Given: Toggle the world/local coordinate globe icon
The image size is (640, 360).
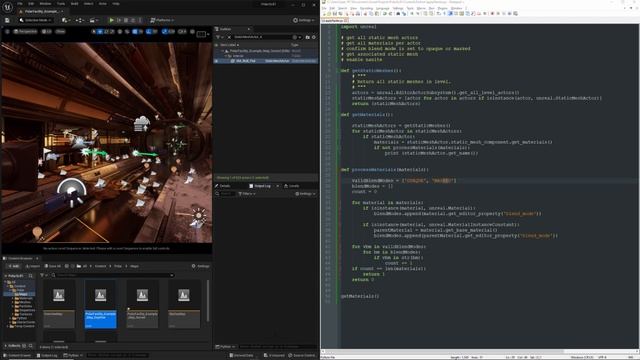Looking at the screenshot, I should coord(120,31).
